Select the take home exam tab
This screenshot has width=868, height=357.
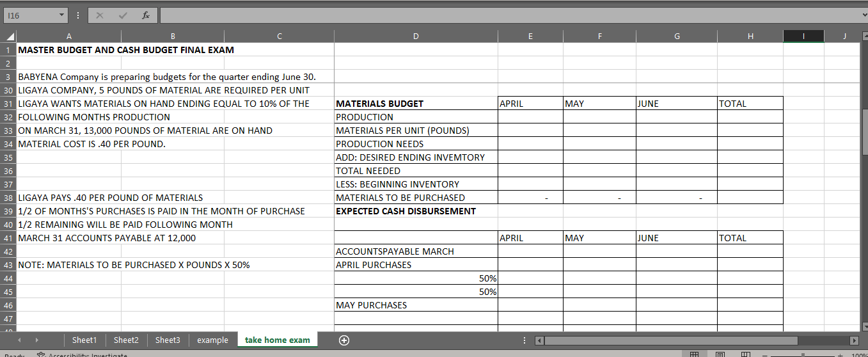click(x=278, y=340)
